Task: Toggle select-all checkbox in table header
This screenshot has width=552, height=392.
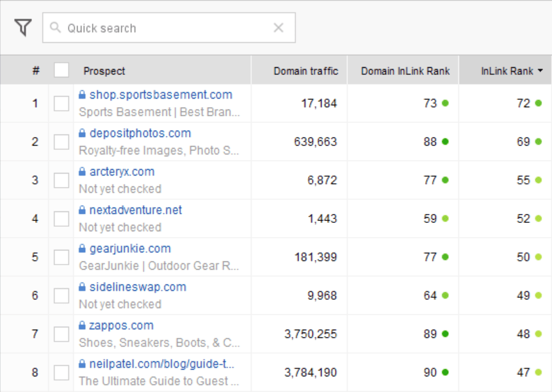Action: [x=61, y=70]
